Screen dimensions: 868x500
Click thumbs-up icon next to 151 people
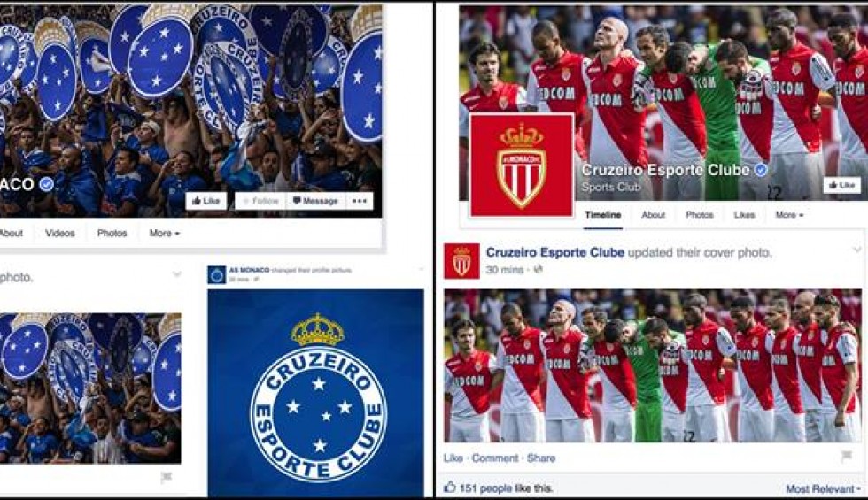(x=450, y=488)
